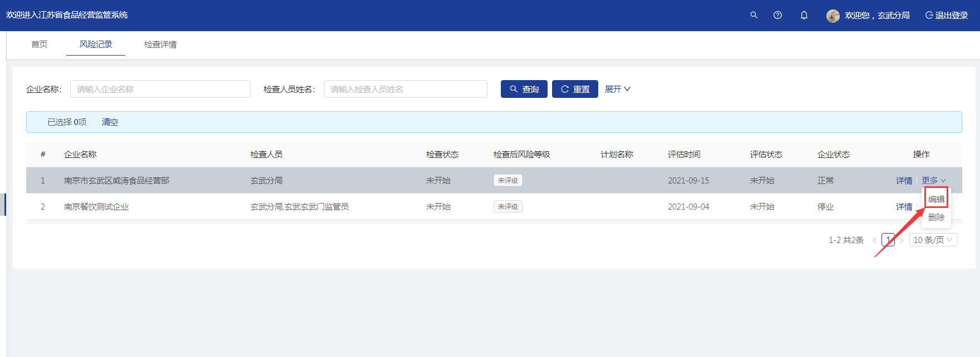Expand more filters with 展开
This screenshot has width=980, height=357.
(x=617, y=89)
